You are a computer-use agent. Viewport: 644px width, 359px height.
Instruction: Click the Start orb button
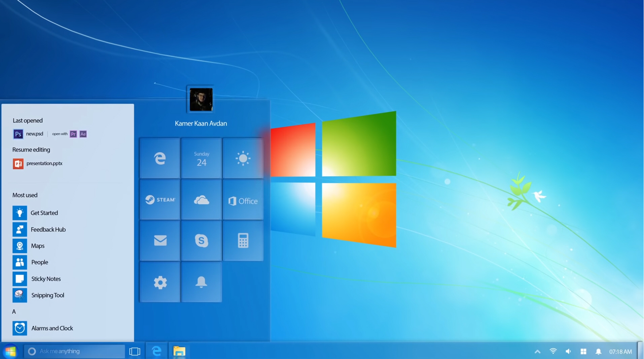[10, 351]
